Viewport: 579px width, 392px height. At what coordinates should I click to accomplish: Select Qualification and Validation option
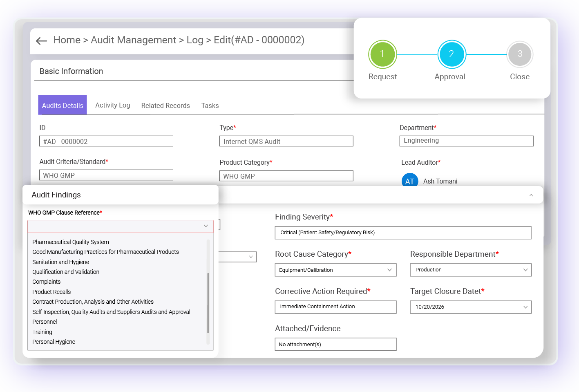click(x=66, y=272)
